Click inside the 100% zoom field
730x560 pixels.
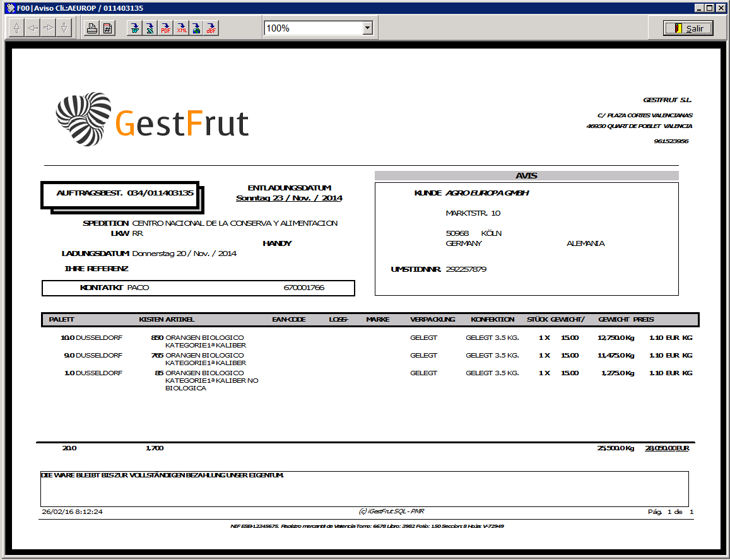pyautogui.click(x=312, y=28)
